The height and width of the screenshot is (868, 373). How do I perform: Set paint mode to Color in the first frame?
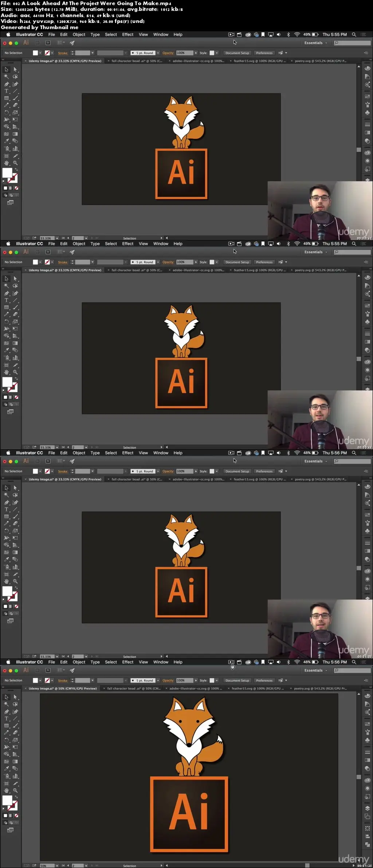coord(5,188)
